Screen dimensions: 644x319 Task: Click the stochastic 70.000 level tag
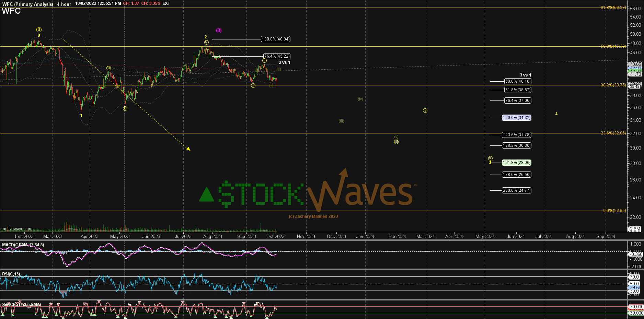(x=636, y=307)
